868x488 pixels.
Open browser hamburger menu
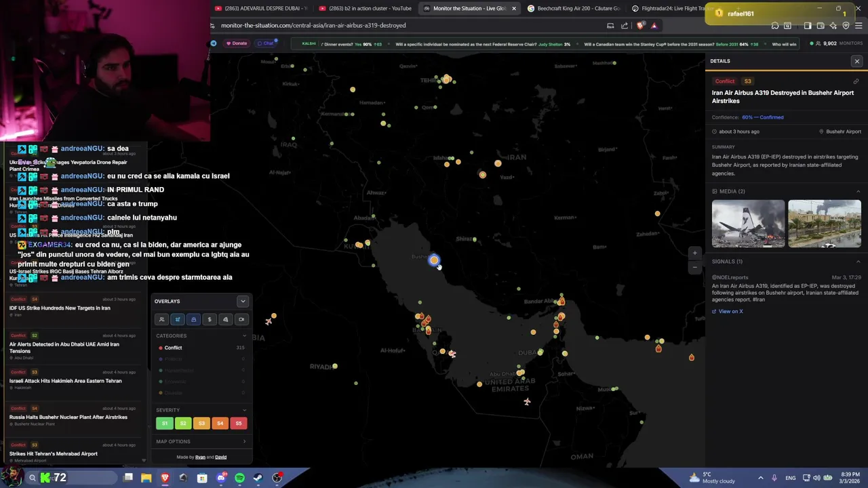859,26
